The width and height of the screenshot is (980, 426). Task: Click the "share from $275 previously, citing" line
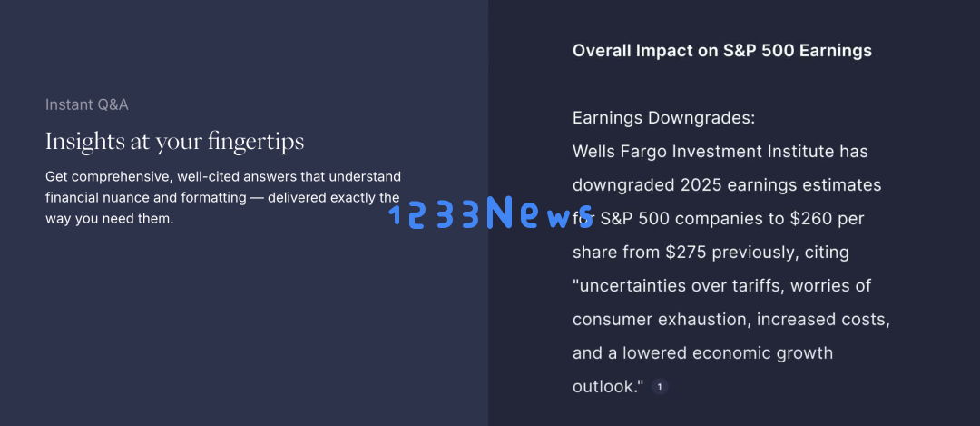[710, 253]
